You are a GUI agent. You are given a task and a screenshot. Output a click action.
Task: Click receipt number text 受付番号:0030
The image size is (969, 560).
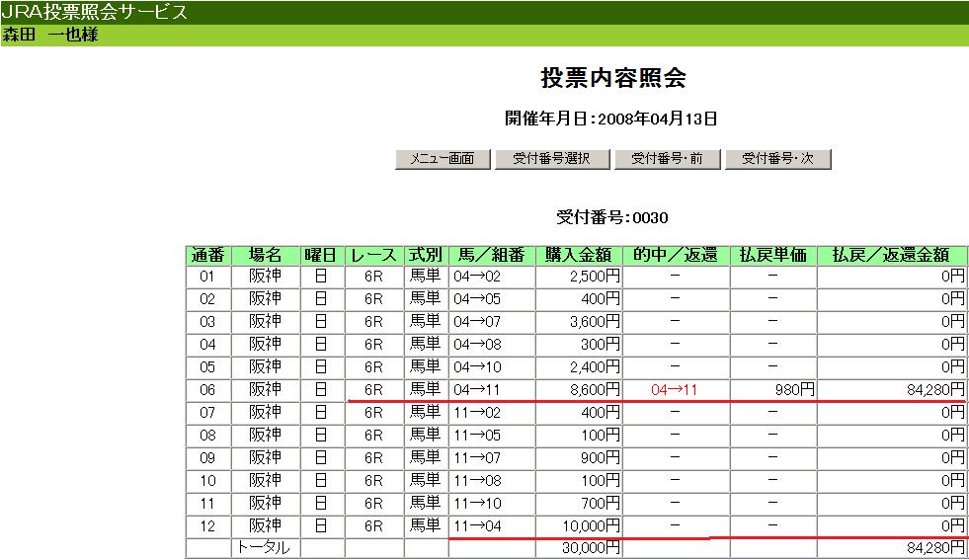click(611, 217)
